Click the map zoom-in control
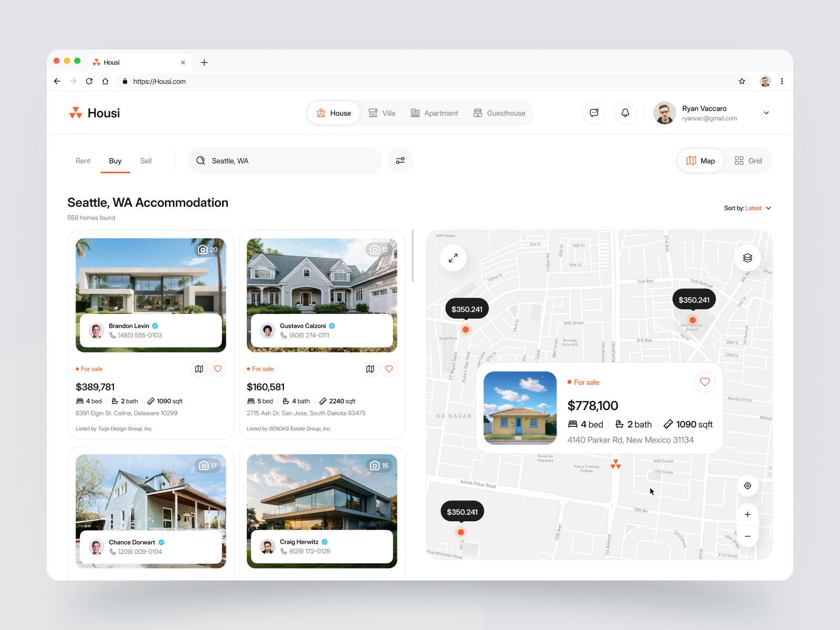The image size is (840, 630). [x=748, y=514]
